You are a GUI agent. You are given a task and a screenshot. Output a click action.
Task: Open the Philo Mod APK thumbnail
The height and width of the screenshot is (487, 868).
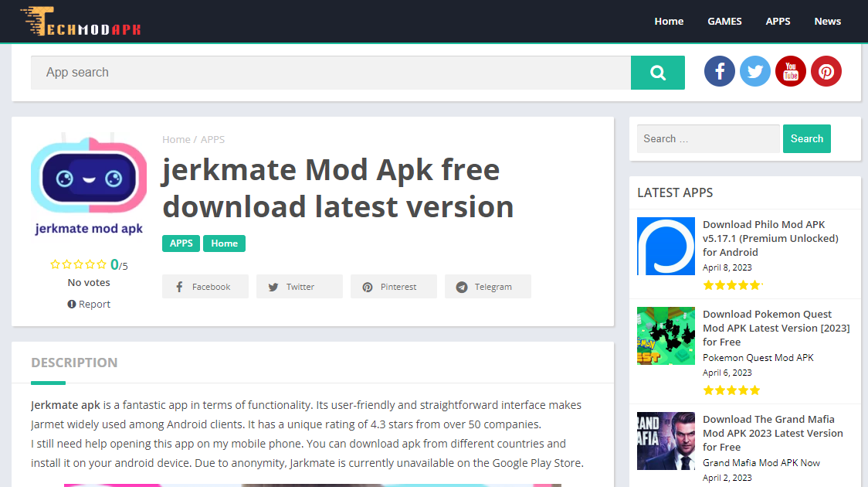[x=666, y=246]
